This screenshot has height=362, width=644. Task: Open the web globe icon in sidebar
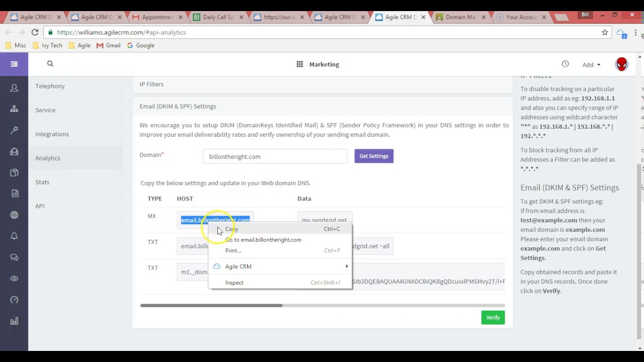click(14, 215)
